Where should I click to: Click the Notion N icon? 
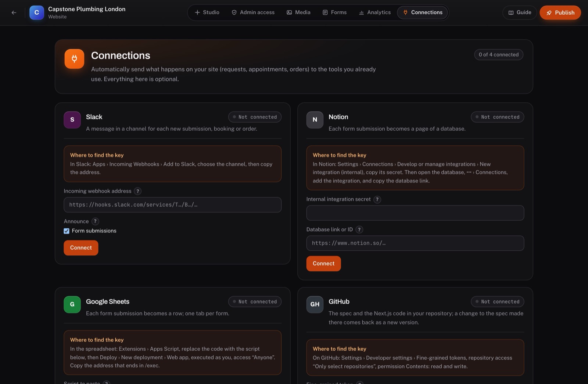[x=315, y=120]
